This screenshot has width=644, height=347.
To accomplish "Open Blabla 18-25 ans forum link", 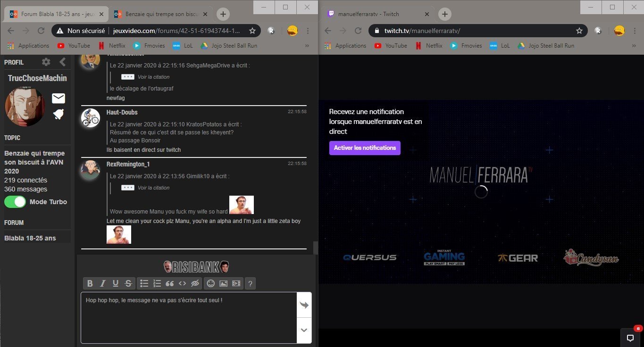I will coord(30,238).
